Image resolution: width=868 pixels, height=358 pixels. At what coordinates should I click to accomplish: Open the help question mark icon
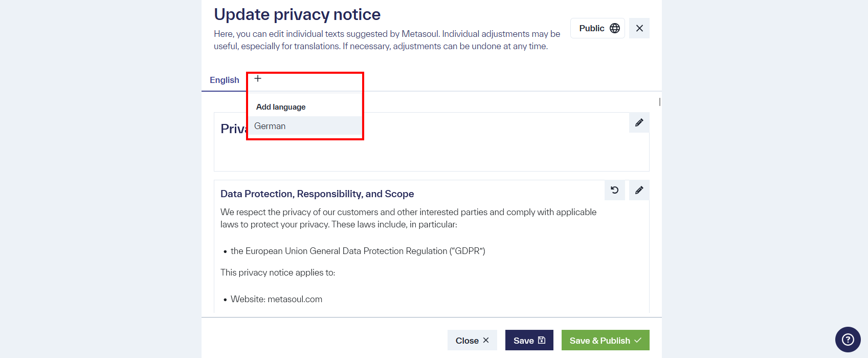point(848,340)
